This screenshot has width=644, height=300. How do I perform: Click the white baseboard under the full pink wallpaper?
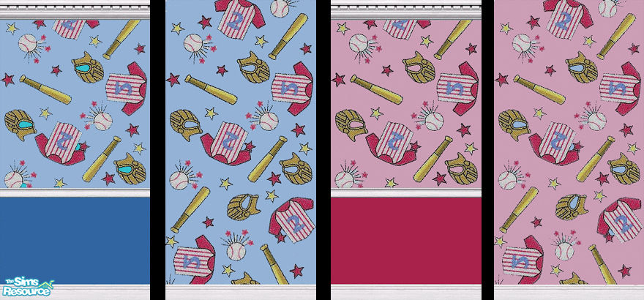point(569,293)
